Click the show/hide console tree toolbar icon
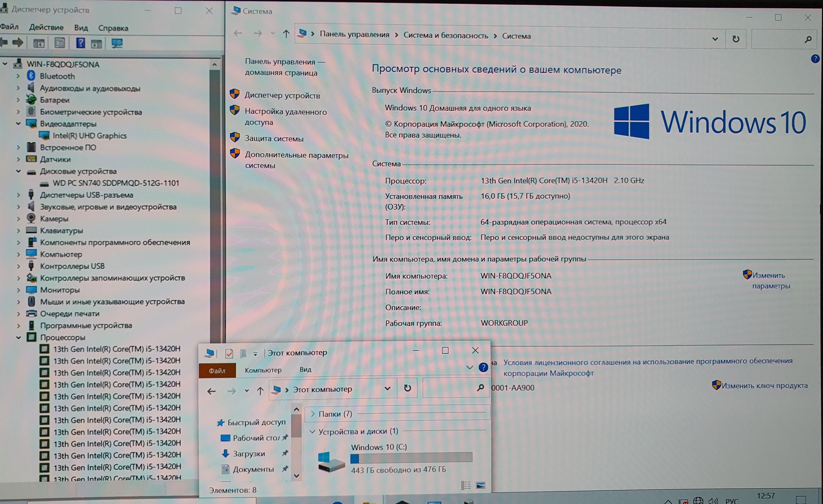The width and height of the screenshot is (823, 504). pos(39,43)
